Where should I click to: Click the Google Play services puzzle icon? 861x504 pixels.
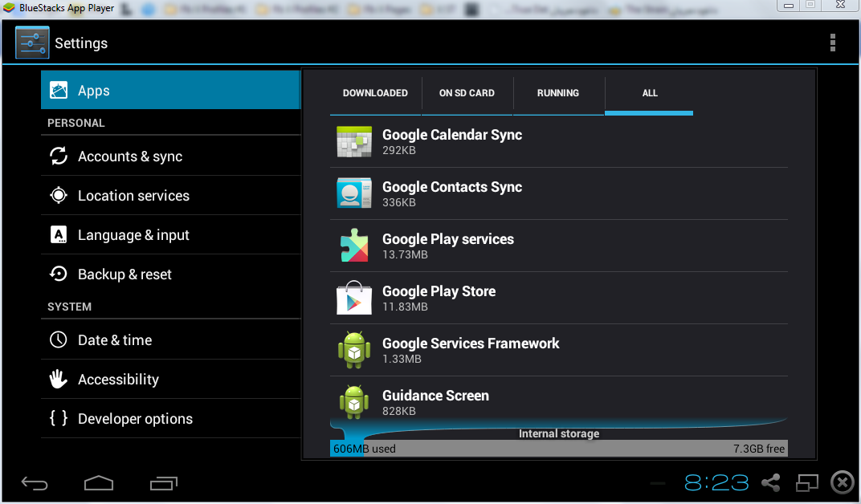(353, 246)
